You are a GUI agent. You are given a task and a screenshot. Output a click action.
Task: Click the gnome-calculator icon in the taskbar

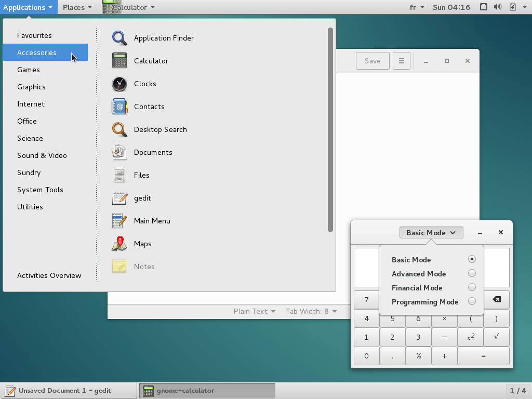click(148, 391)
